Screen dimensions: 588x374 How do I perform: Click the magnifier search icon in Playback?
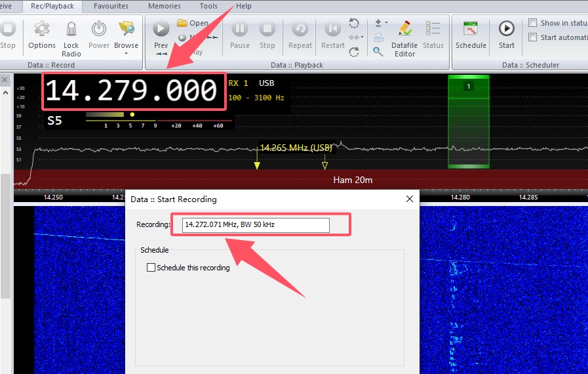[x=378, y=51]
